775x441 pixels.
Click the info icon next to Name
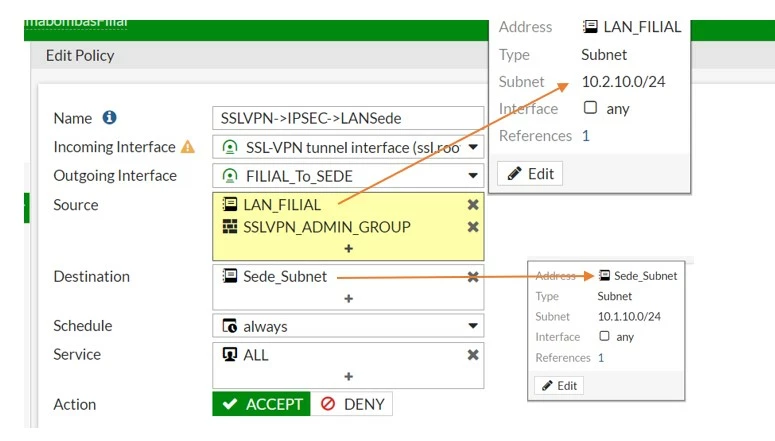pos(109,118)
